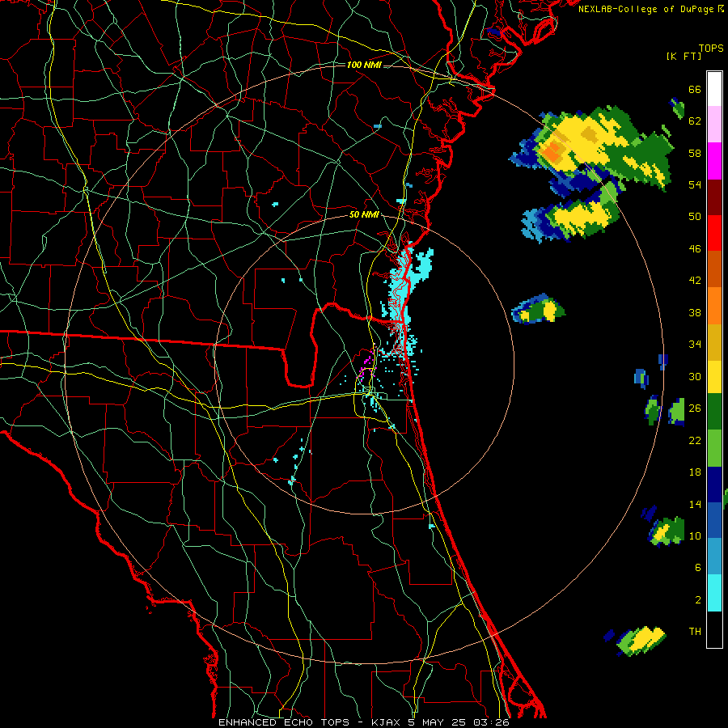Click the light orange 38 kft legend swatch

pos(714,306)
